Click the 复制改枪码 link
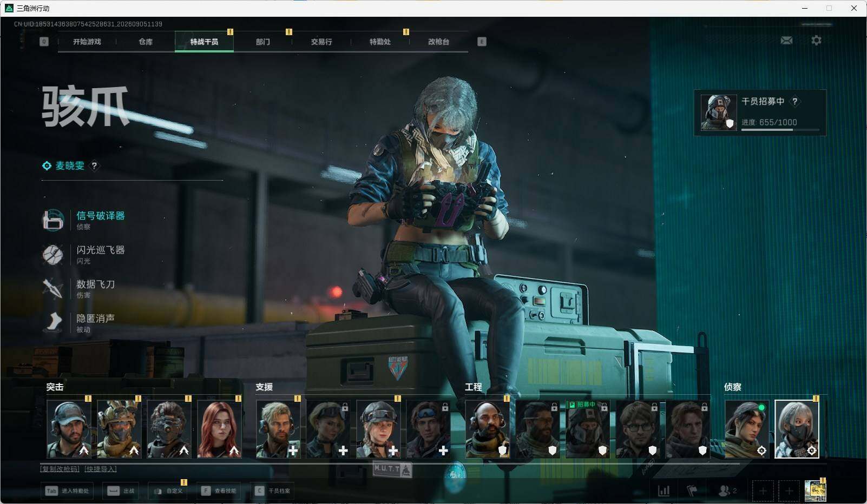The image size is (867, 504). click(60, 469)
